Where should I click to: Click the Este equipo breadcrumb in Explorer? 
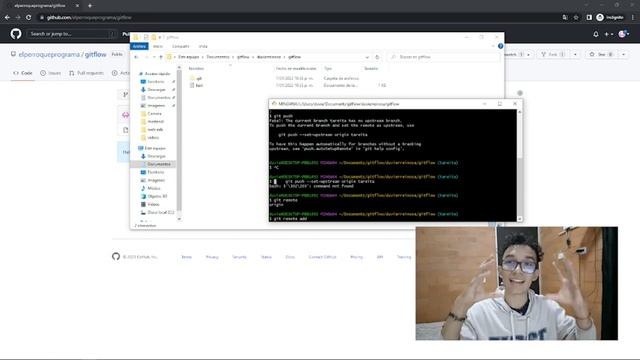[x=189, y=57]
